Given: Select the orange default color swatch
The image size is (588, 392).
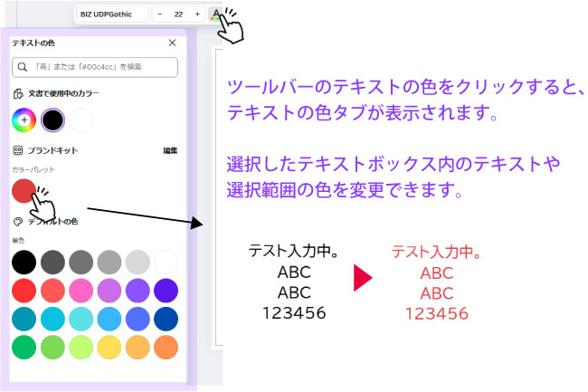Looking at the screenshot, I should pos(166,348).
